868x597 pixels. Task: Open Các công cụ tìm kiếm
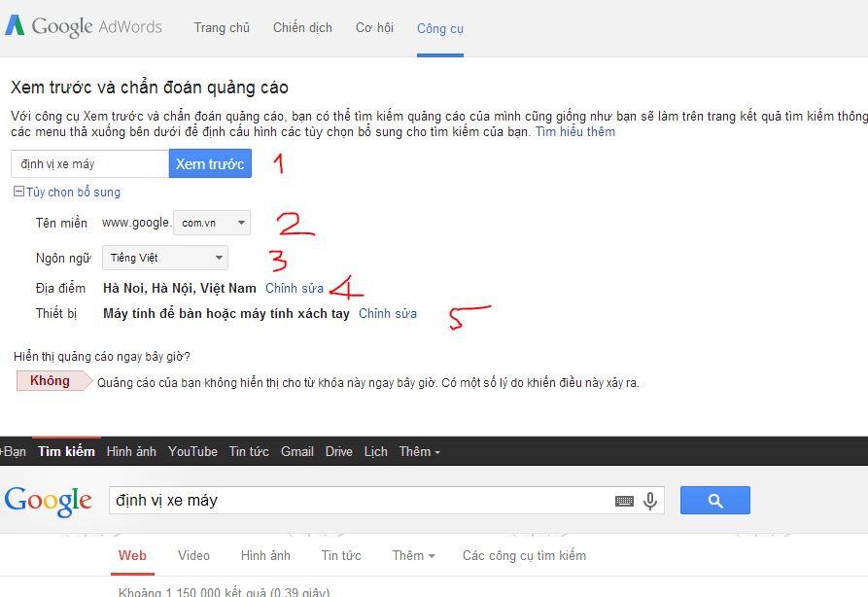[x=524, y=555]
